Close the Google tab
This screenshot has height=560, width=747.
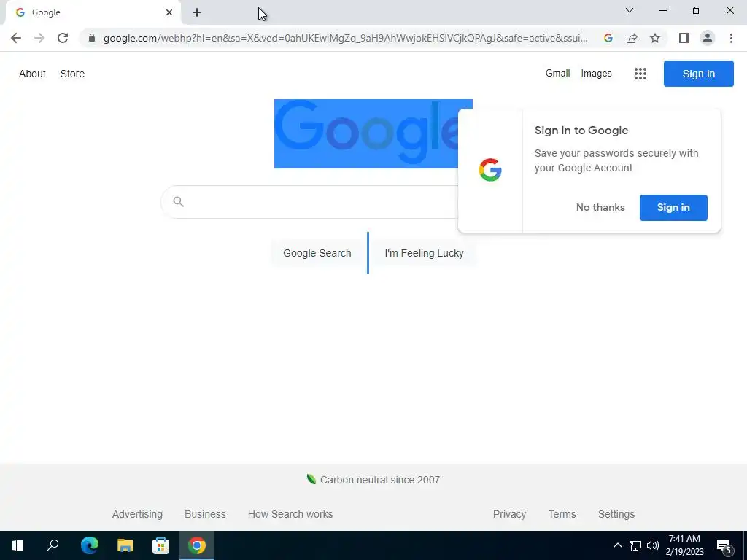tap(169, 12)
